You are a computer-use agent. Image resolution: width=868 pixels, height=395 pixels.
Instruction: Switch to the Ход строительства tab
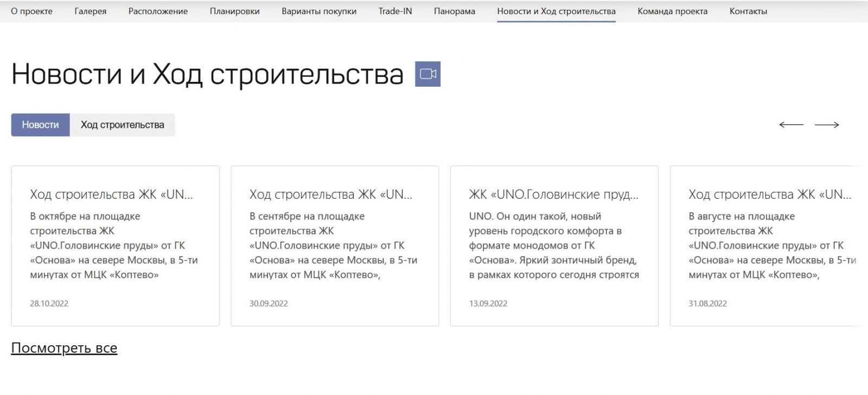pos(123,125)
